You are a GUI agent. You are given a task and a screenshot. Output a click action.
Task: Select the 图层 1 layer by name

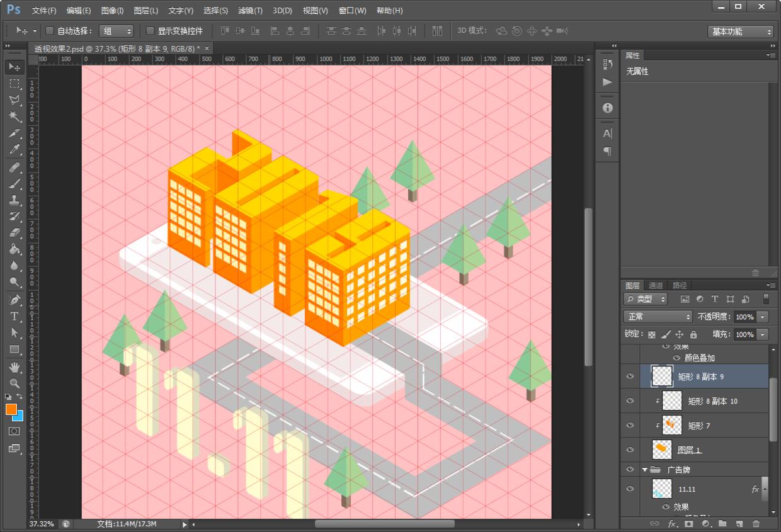[689, 450]
